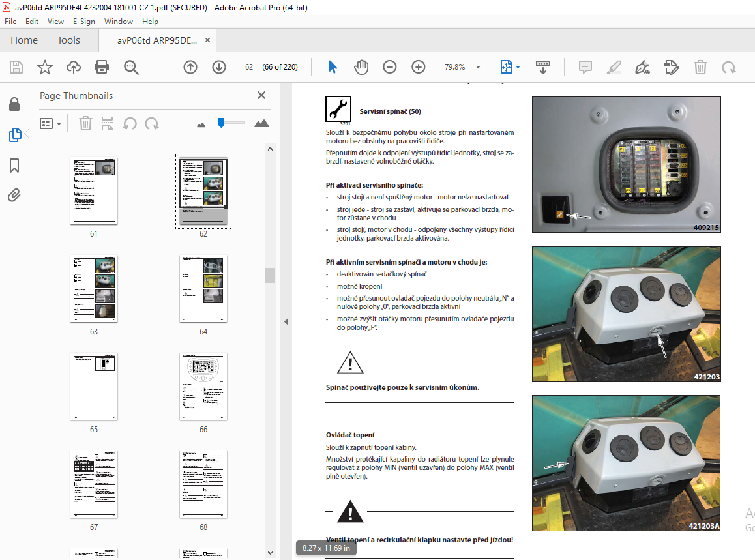Add document to starred favorites

(x=45, y=67)
